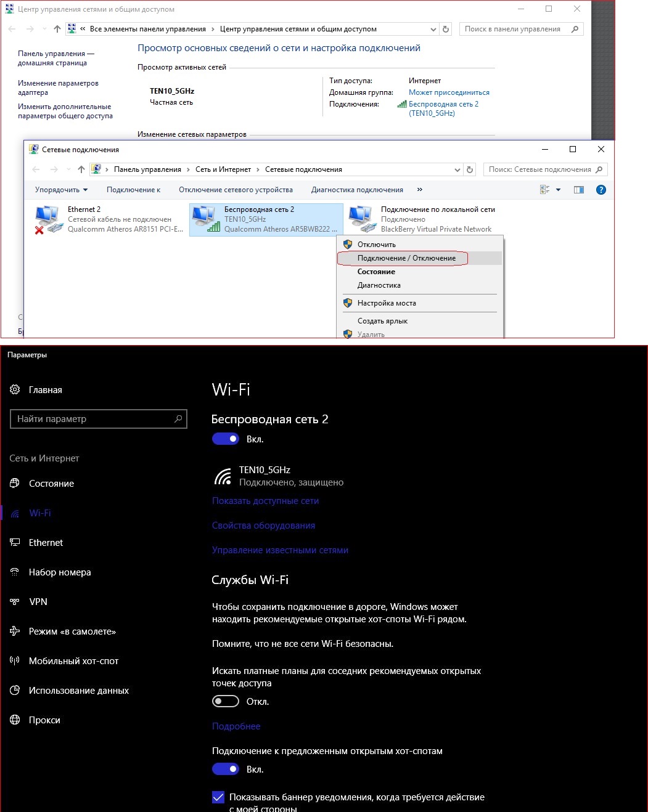The image size is (648, 812).
Task: Choose Отключить in the context menu
Action: tap(420, 245)
